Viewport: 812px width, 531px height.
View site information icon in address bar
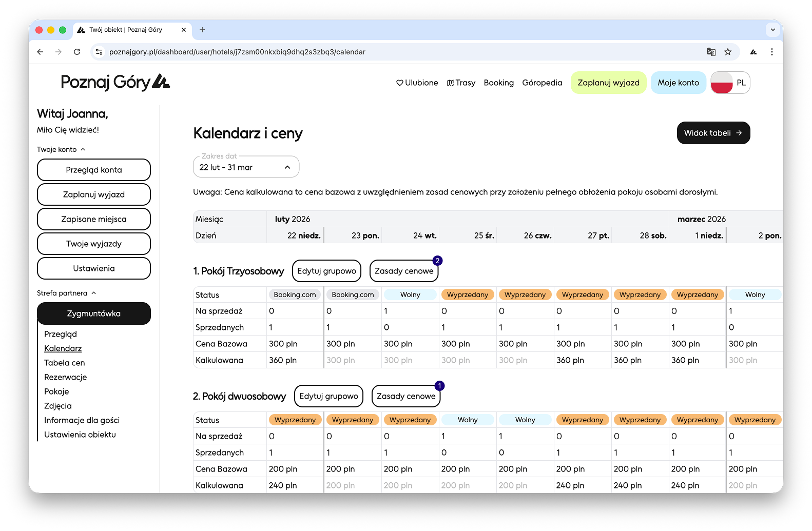[x=100, y=52]
